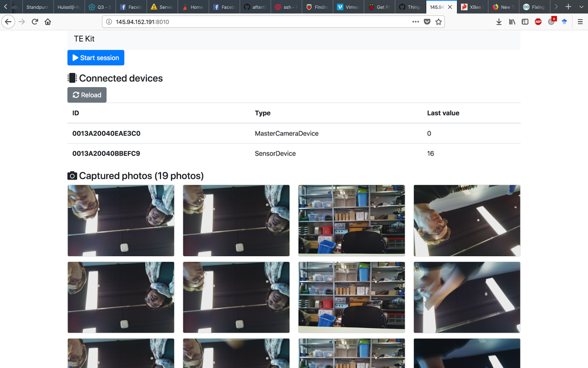The width and height of the screenshot is (588, 368).
Task: Open shelf photo in first row
Action: click(352, 220)
